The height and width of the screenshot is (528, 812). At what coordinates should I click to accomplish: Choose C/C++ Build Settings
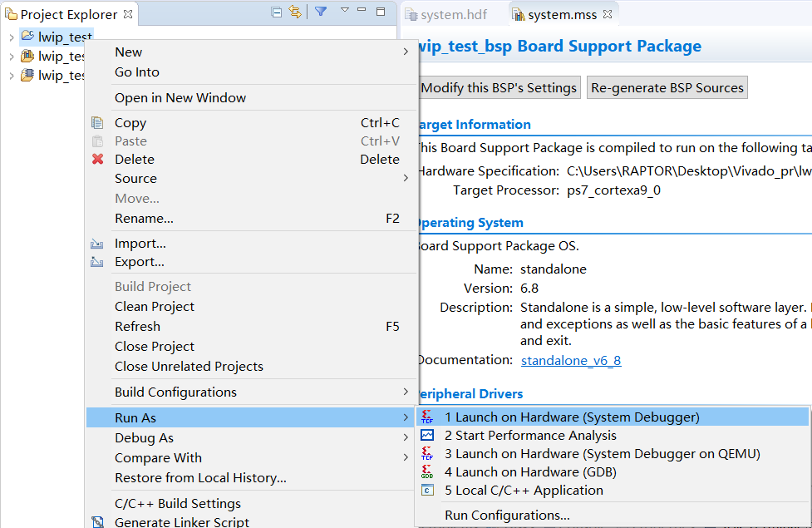[x=252, y=504]
